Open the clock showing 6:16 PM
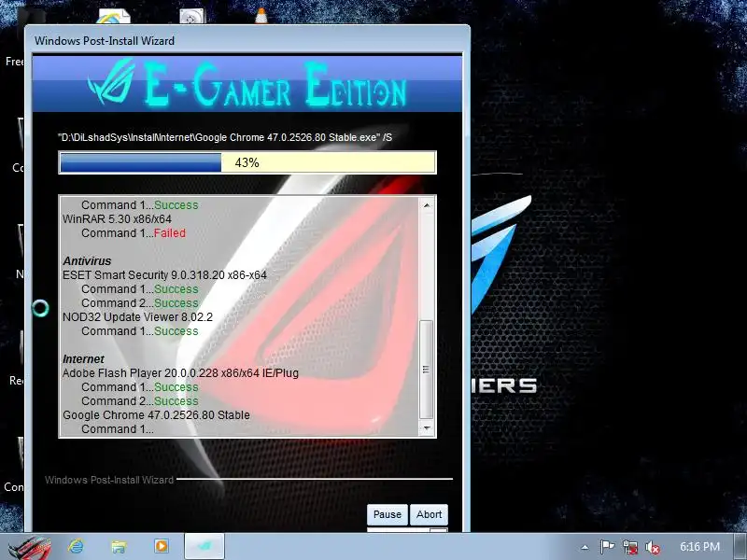Screen dimensions: 747x560 699,547
